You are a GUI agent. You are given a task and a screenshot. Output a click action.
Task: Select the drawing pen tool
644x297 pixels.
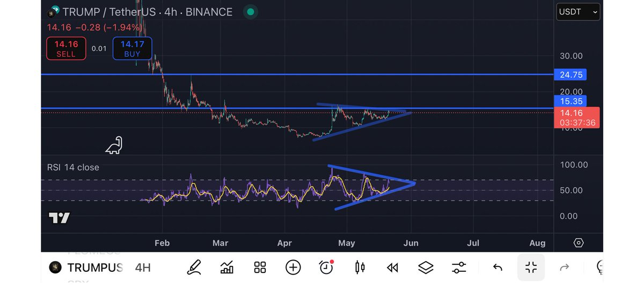tap(194, 267)
